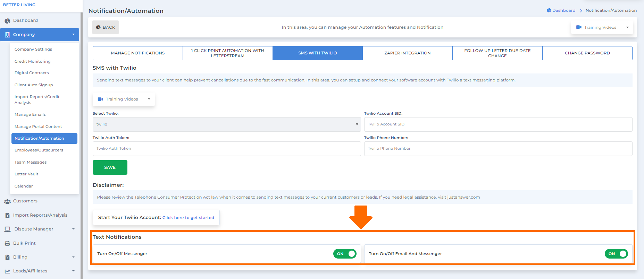The width and height of the screenshot is (644, 279).
Task: Click the Dashboard sidebar icon
Action: point(7,21)
